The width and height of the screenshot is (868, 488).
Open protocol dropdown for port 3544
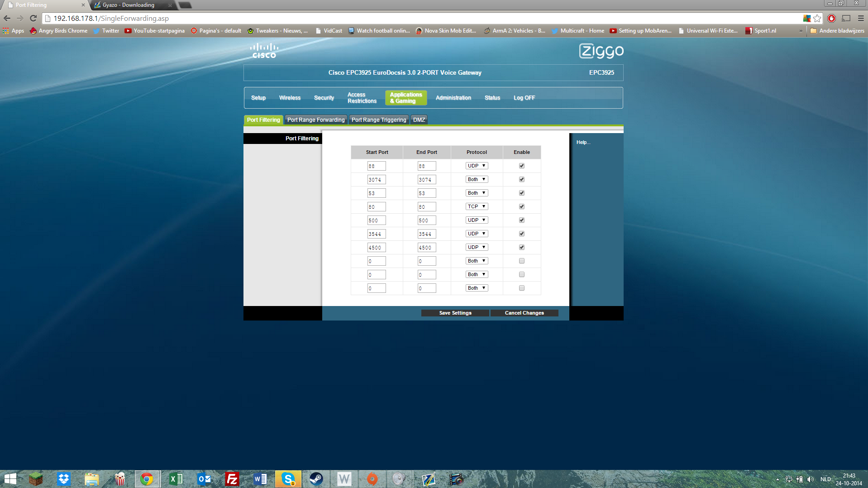pyautogui.click(x=477, y=234)
